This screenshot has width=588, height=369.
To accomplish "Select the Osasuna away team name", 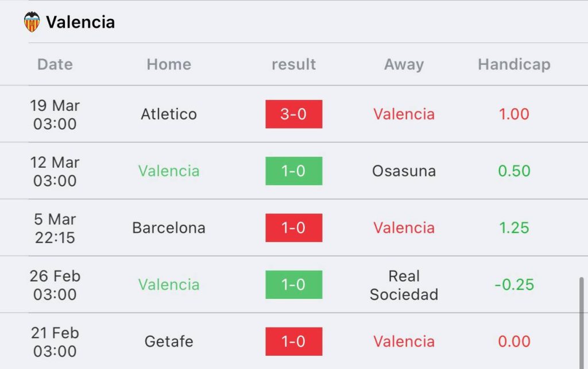I will [404, 171].
